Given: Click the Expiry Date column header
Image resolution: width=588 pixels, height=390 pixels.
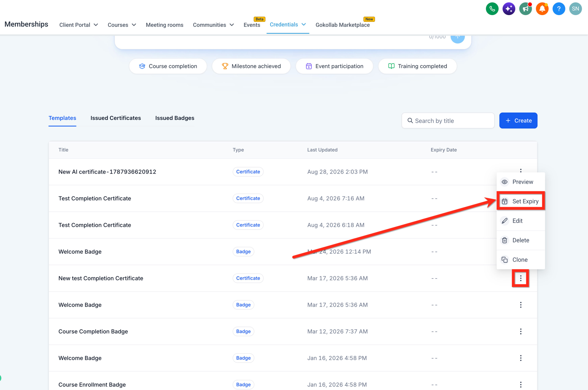Looking at the screenshot, I should 444,150.
